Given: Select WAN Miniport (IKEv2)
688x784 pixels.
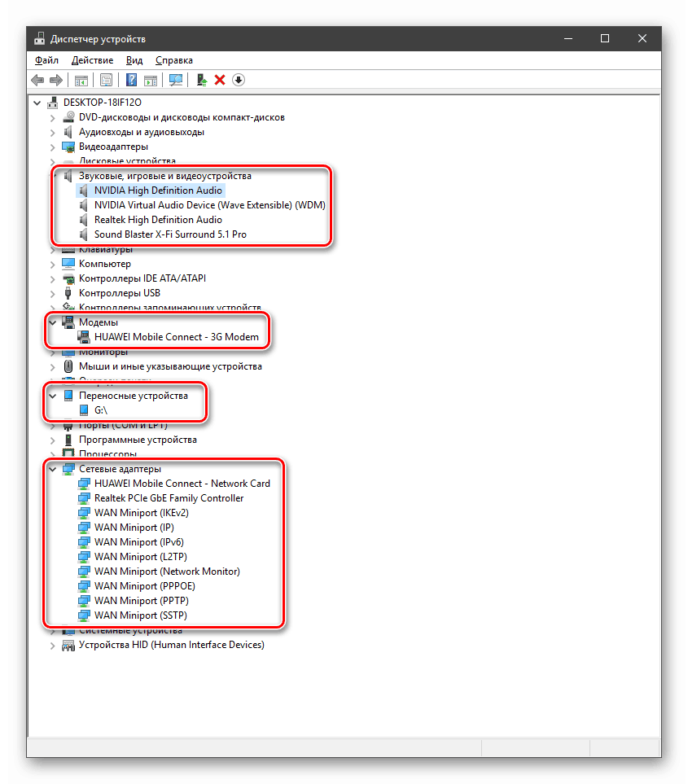Looking at the screenshot, I should click(x=142, y=513).
